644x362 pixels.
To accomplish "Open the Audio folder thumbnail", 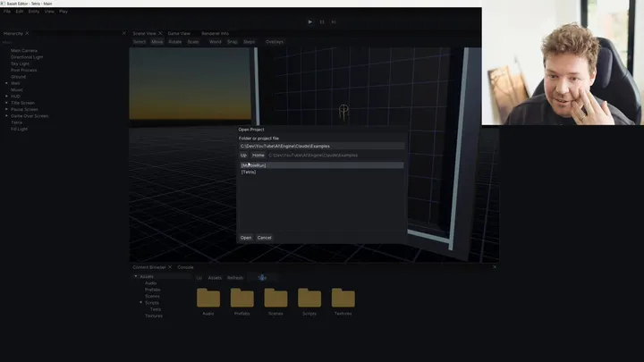I will (x=208, y=298).
